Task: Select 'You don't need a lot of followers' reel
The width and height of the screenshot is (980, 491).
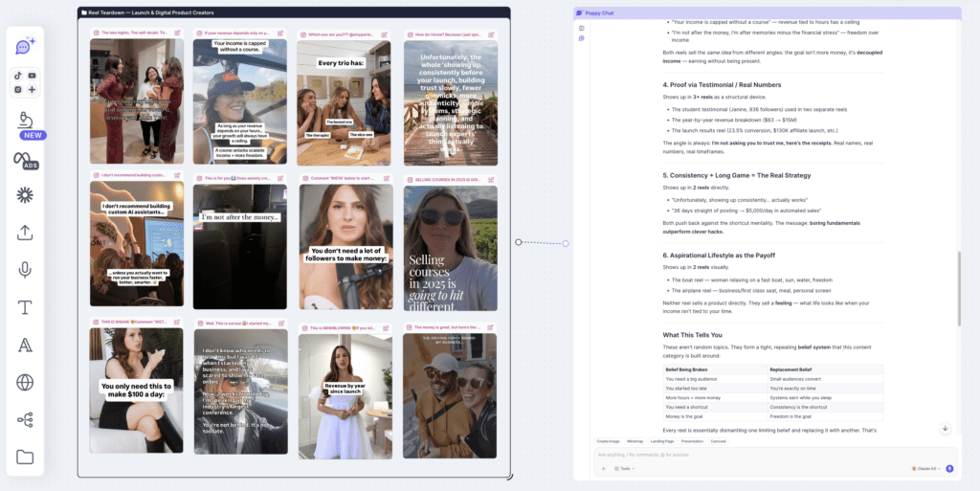Action: click(x=346, y=247)
